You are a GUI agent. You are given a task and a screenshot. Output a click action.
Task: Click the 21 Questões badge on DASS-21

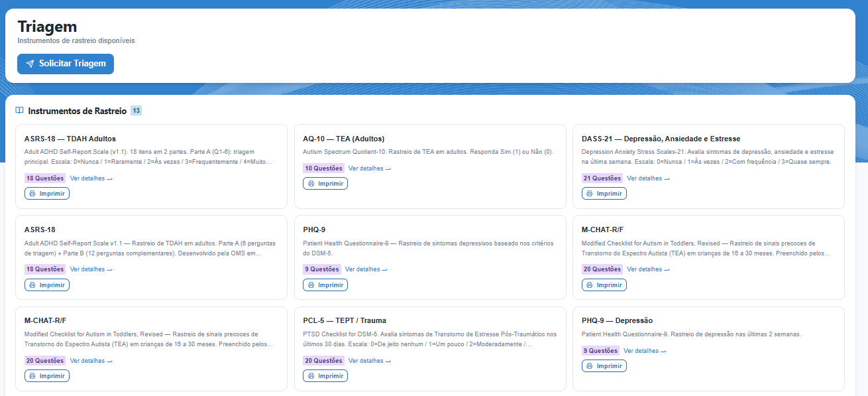pyautogui.click(x=602, y=178)
